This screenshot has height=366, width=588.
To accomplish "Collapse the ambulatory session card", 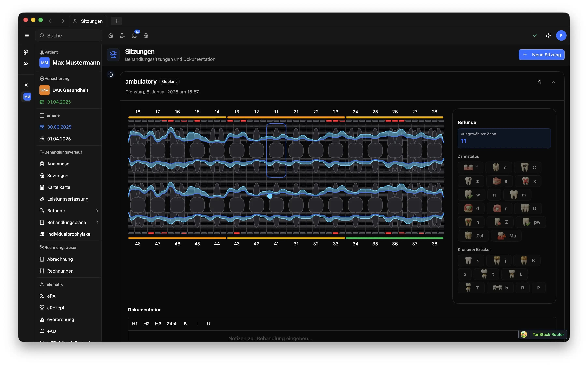I will point(553,82).
